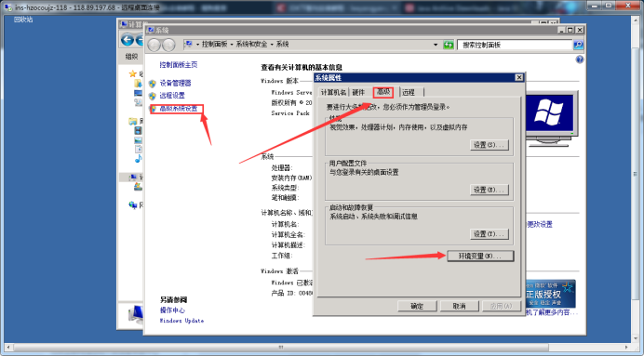This screenshot has height=356, width=644.
Task: Click the remote desktop connection title icon
Action: tap(7, 7)
